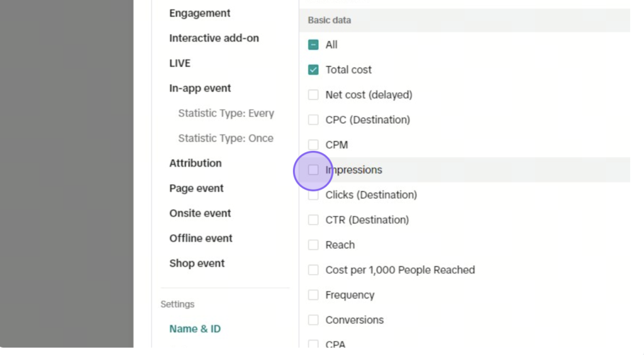Tick the CPM checkbox
Image resolution: width=644 pixels, height=355 pixels.
tap(313, 145)
